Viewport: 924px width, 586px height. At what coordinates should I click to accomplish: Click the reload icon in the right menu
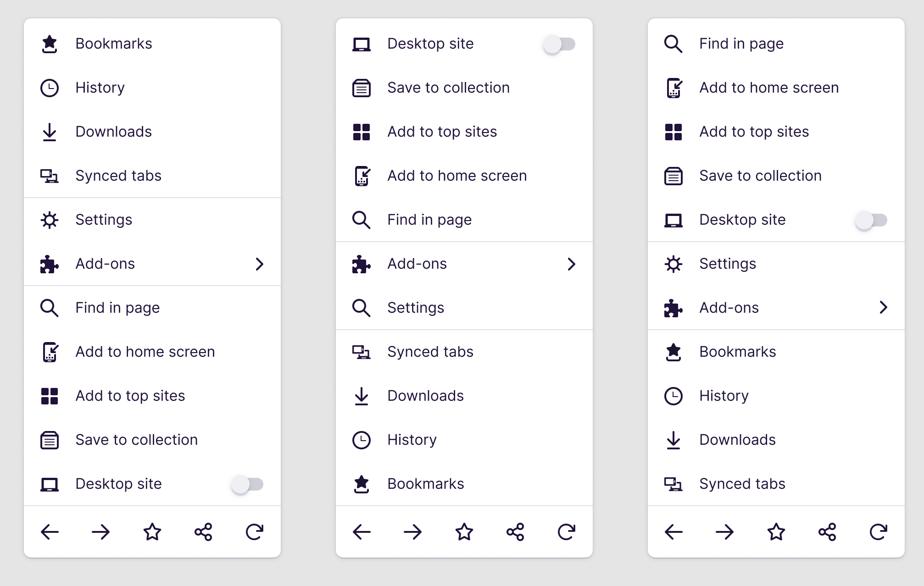[x=878, y=532]
